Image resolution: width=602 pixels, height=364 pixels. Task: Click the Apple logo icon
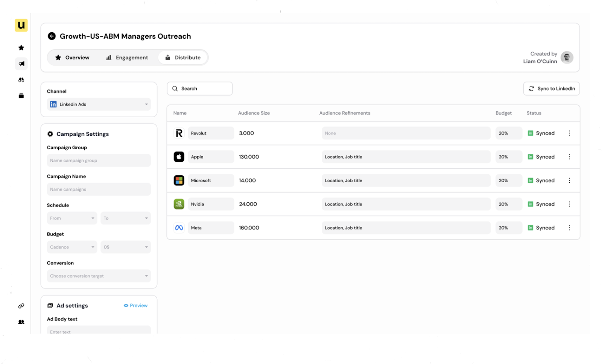(x=179, y=157)
